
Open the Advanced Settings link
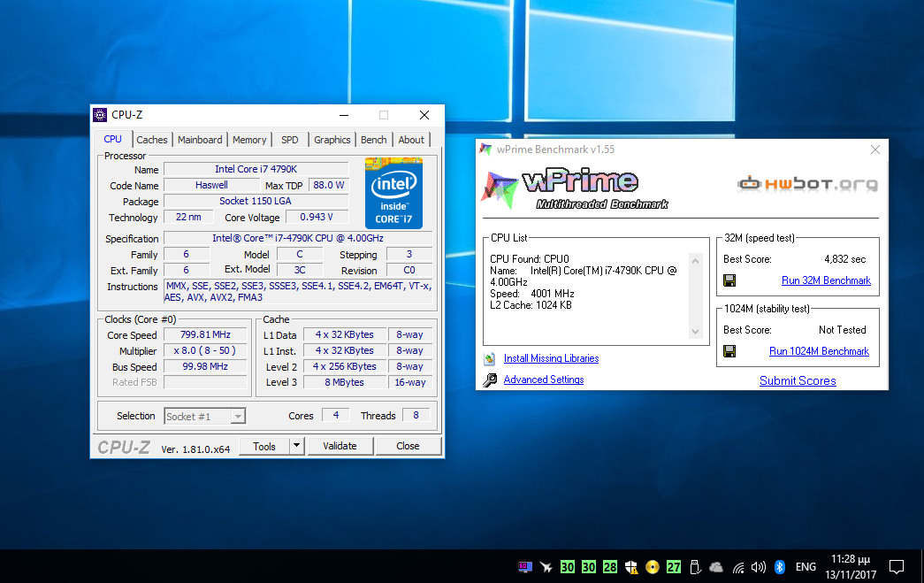(544, 380)
